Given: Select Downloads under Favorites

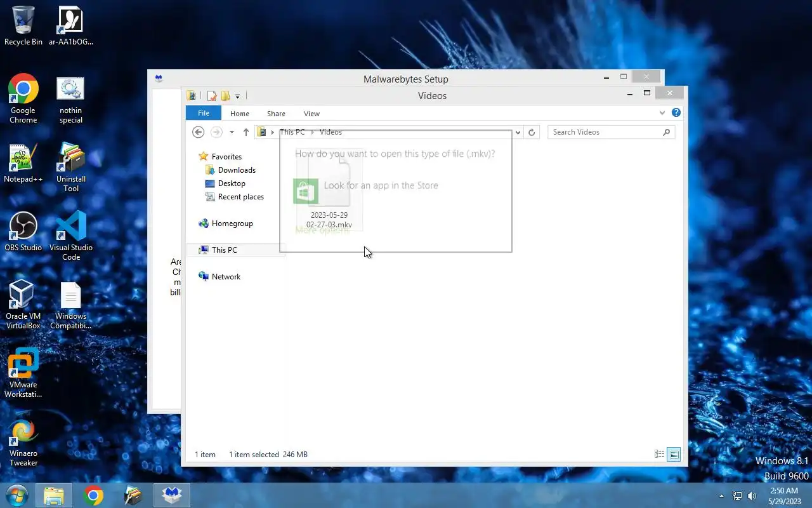Looking at the screenshot, I should click(x=236, y=170).
